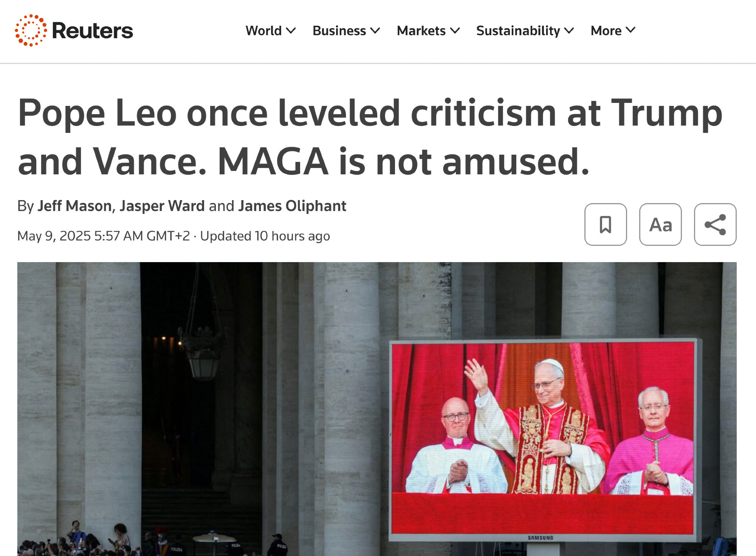Click the Reuters logo icon
The height and width of the screenshot is (556, 756).
point(31,31)
